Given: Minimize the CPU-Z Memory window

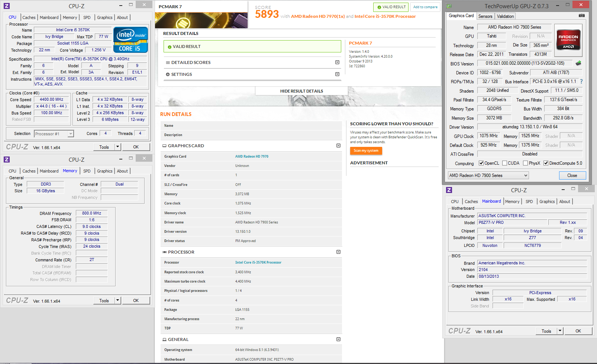Looking at the screenshot, I should [x=121, y=158].
